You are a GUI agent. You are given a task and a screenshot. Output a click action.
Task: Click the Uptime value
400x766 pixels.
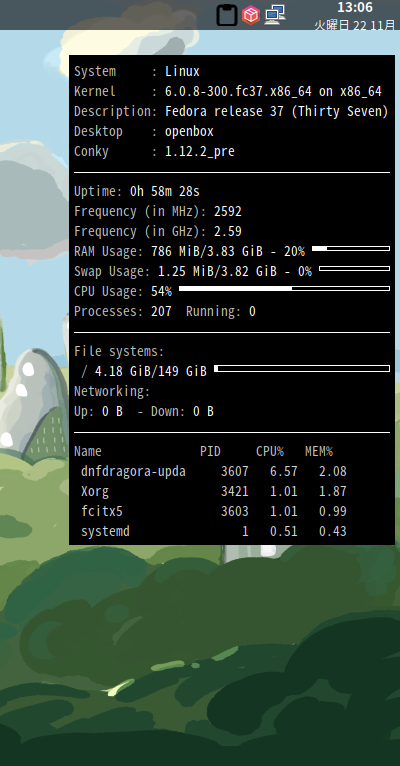pos(165,192)
